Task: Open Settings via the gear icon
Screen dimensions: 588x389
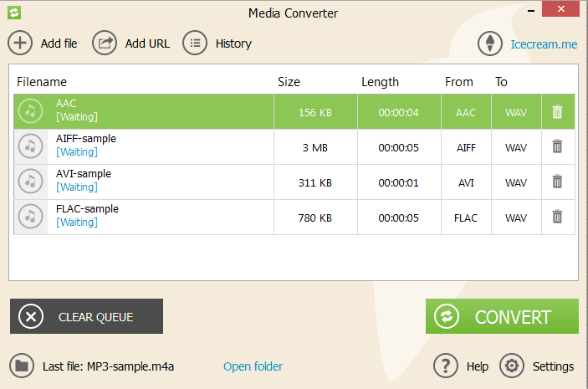Action: pos(512,366)
